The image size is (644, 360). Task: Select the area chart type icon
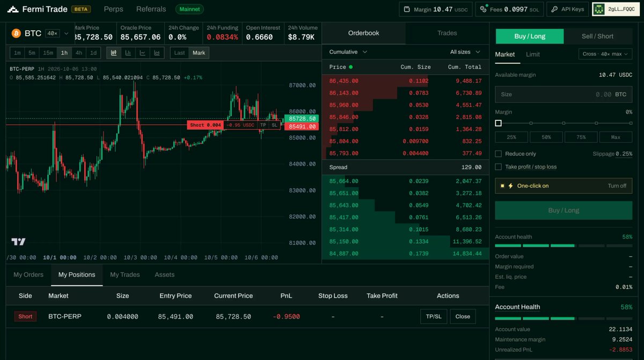click(x=157, y=53)
